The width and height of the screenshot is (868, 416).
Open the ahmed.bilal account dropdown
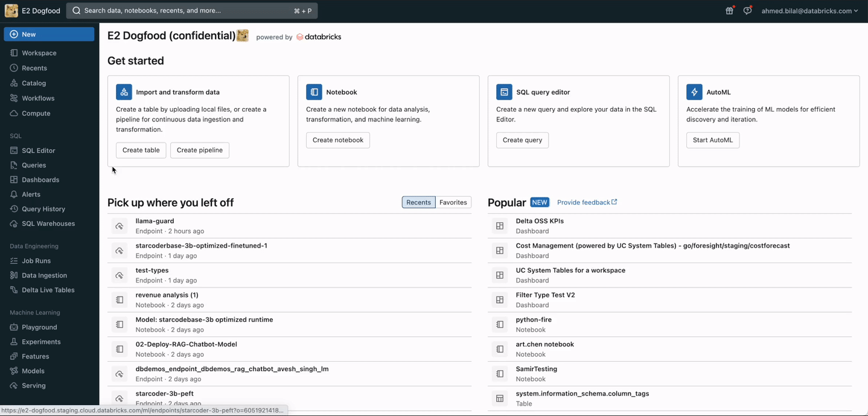[x=809, y=11]
